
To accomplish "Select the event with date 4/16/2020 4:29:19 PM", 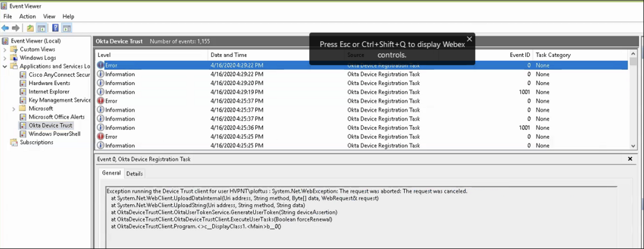I will [362, 92].
